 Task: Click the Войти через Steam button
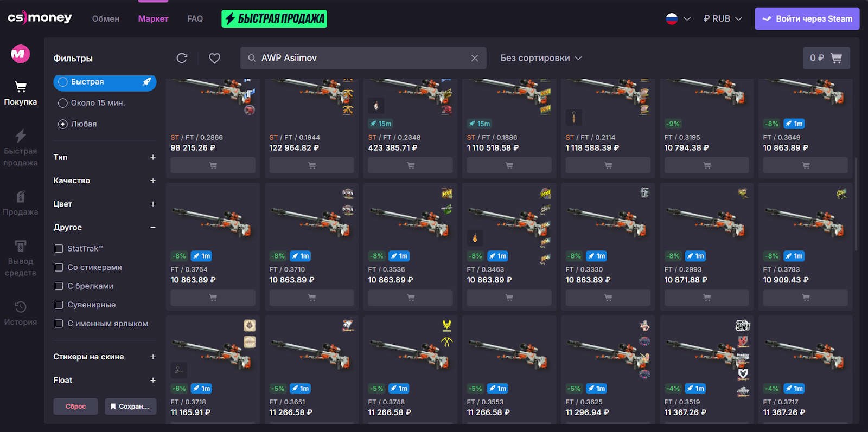click(807, 18)
